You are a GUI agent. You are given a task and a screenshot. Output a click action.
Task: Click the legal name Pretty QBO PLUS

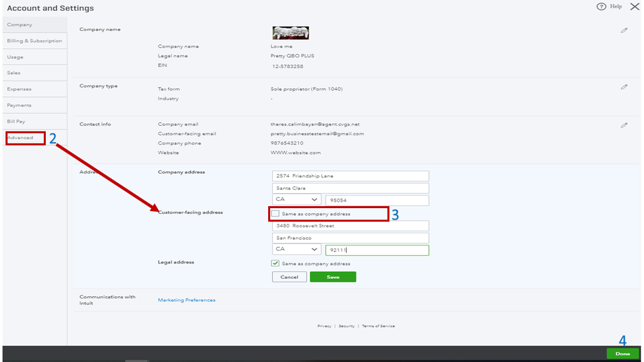292,56
